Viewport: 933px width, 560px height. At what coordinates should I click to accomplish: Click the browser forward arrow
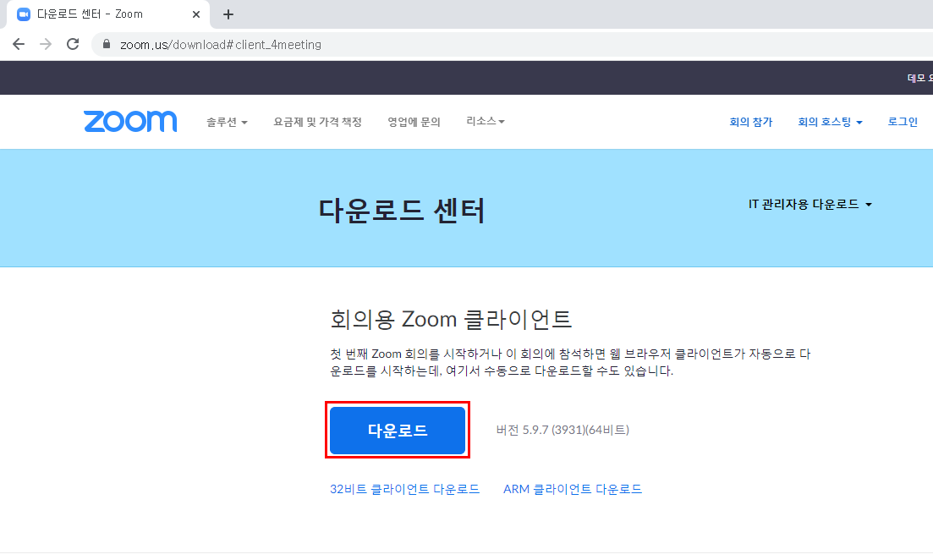tap(46, 44)
